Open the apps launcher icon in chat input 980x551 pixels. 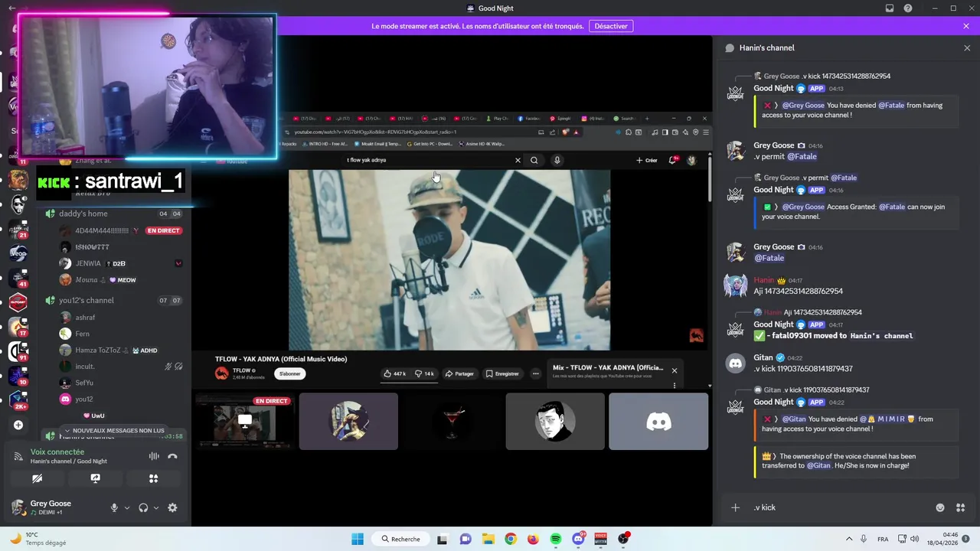(x=961, y=507)
